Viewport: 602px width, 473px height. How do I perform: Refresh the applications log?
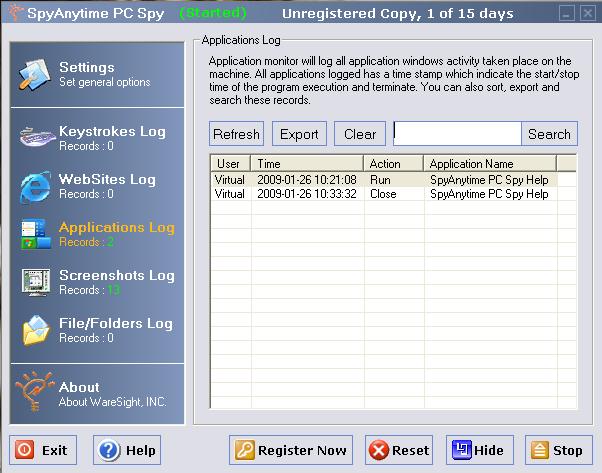coord(236,134)
